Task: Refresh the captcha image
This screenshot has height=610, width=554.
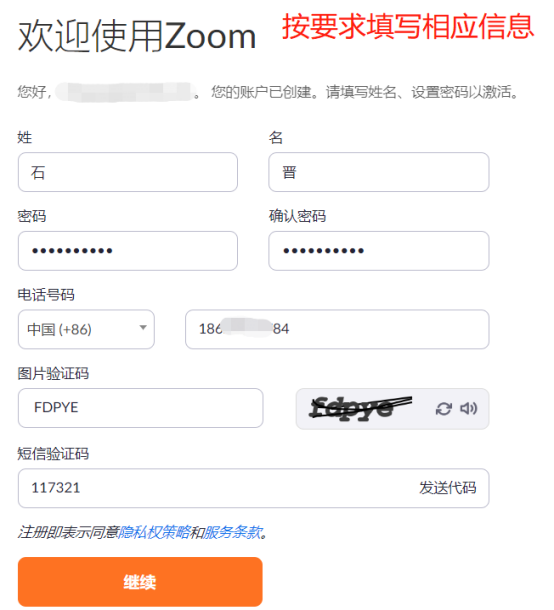Action: click(x=444, y=409)
